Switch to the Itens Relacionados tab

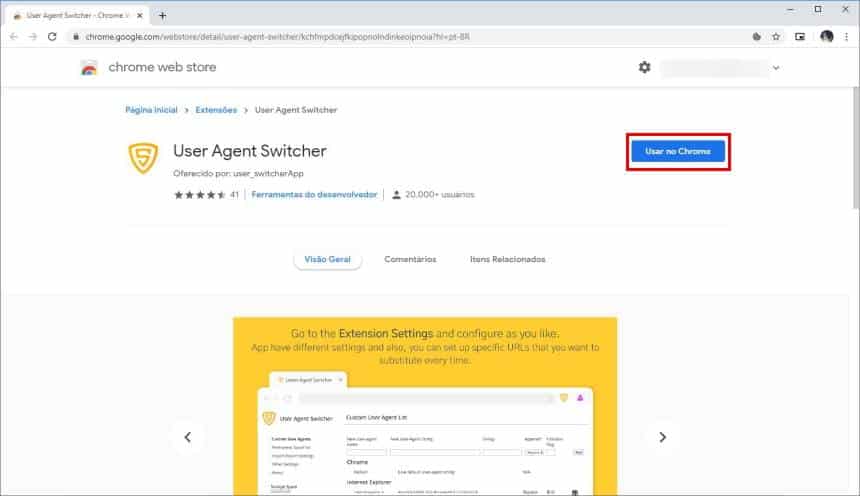[x=507, y=259]
